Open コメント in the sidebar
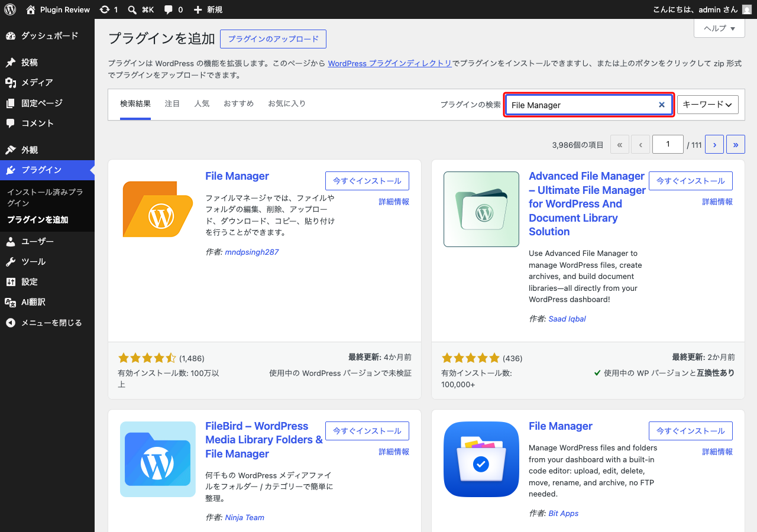This screenshot has height=532, width=757. [47, 124]
